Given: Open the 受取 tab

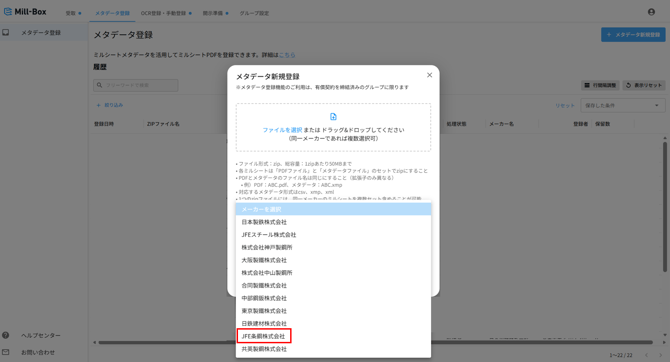Looking at the screenshot, I should coord(73,13).
